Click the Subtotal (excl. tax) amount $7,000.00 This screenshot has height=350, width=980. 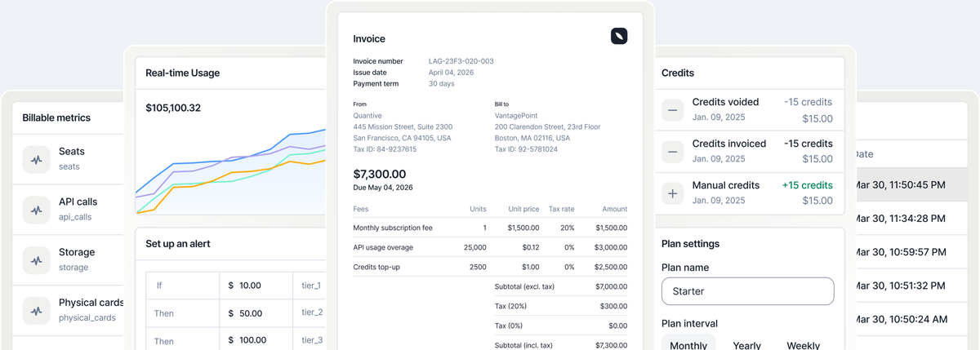(611, 286)
